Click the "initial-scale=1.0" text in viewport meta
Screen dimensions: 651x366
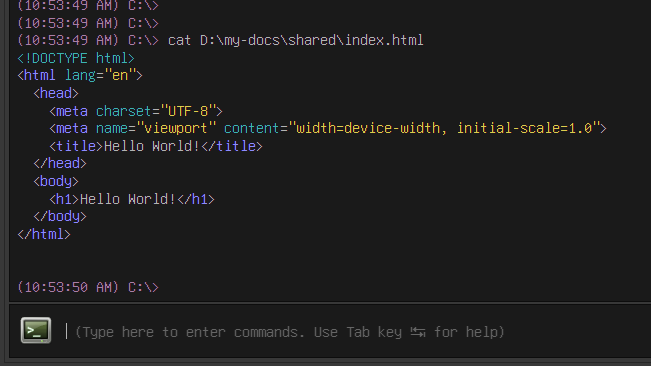tap(525, 129)
